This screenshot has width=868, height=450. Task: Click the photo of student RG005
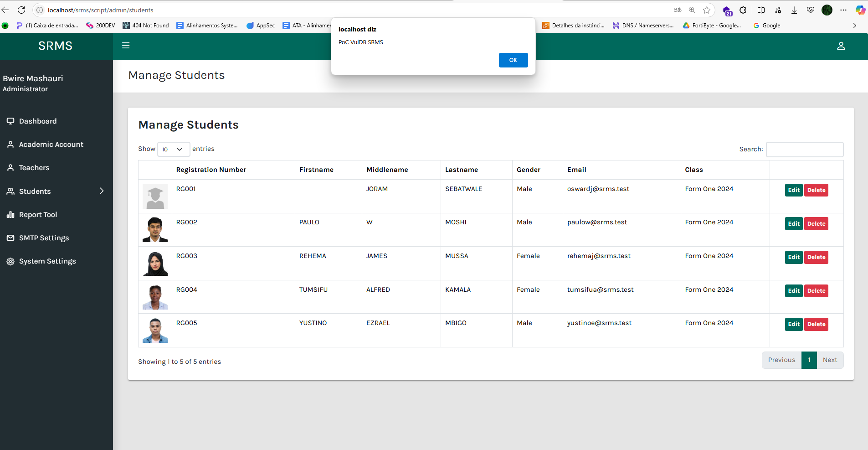click(x=155, y=331)
